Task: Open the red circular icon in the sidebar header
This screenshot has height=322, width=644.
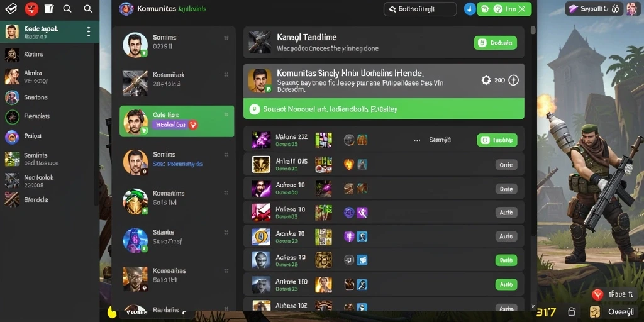Action: [x=31, y=9]
